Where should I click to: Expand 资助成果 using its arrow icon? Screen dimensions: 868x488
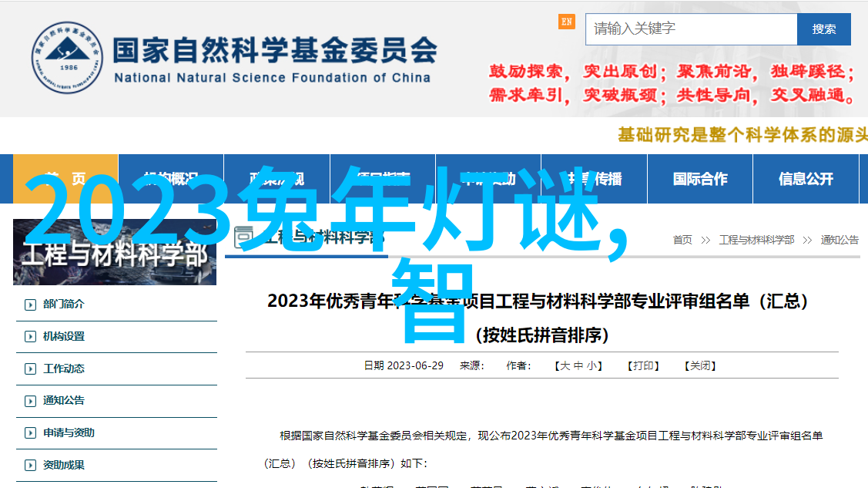tap(30, 466)
